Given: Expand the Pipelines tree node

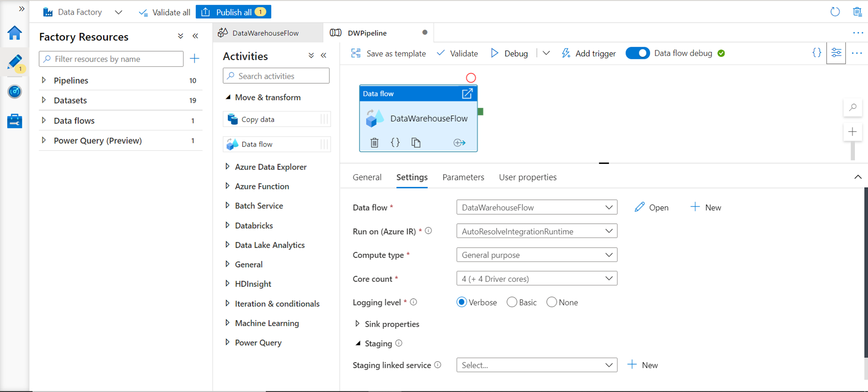Looking at the screenshot, I should pos(44,80).
